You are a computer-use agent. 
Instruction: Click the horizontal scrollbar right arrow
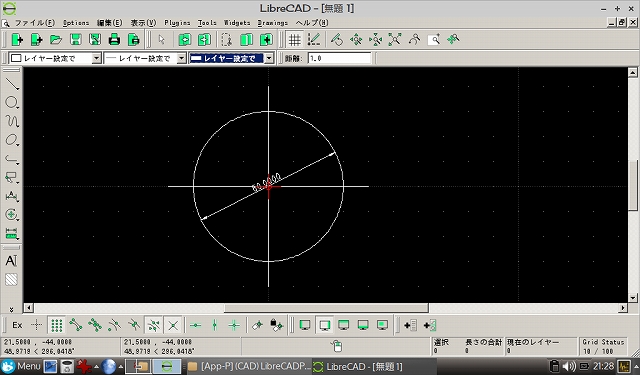[623, 308]
